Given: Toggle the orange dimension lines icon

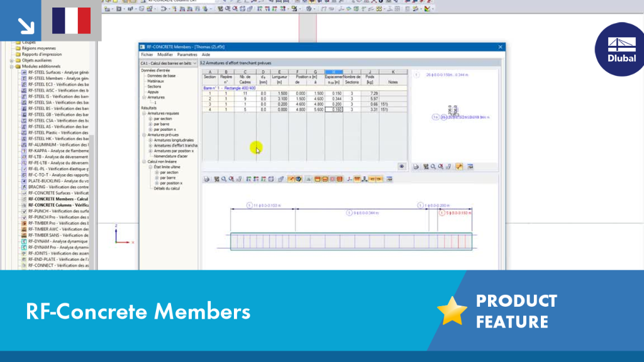Looking at the screenshot, I should (x=357, y=179).
